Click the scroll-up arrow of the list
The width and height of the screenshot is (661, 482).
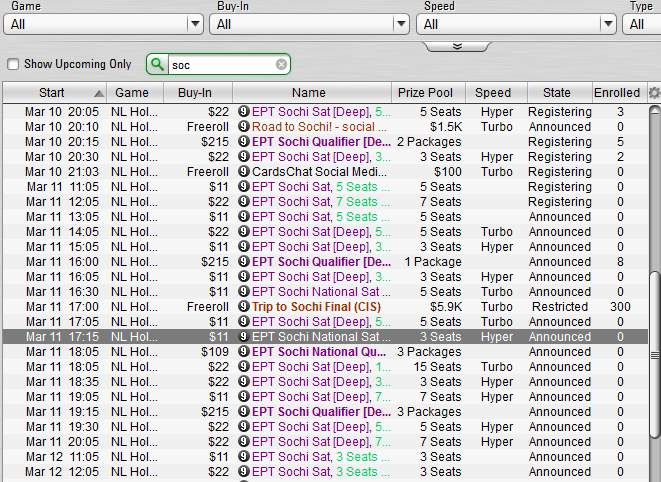pos(654,110)
